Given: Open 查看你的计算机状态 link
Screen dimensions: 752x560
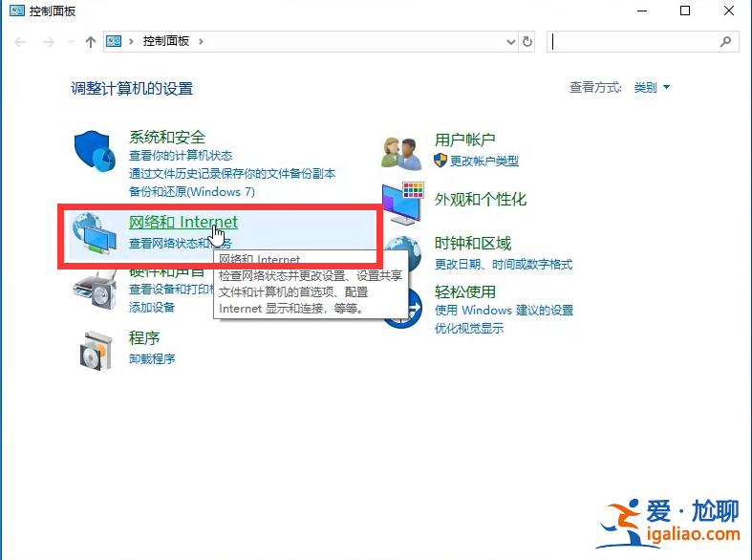Looking at the screenshot, I should tap(181, 156).
